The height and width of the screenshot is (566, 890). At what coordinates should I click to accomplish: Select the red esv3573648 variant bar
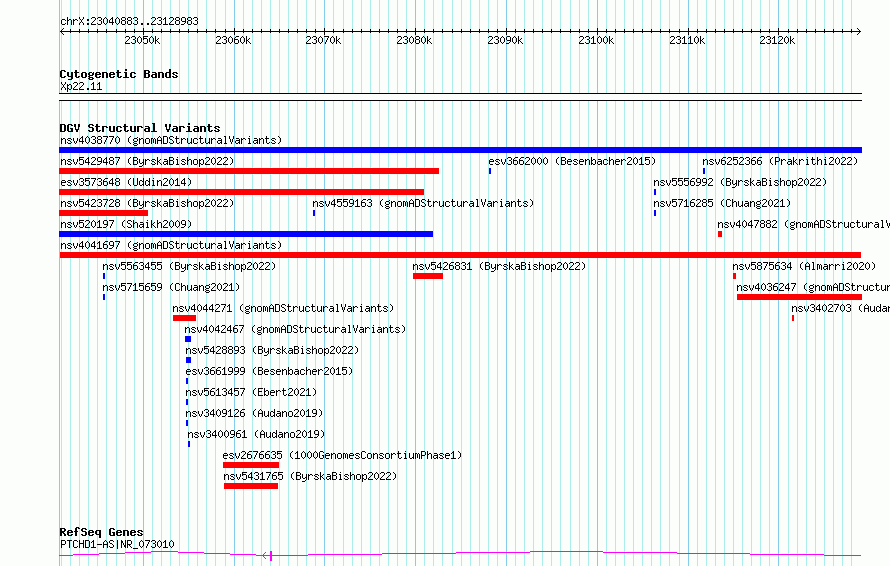tap(241, 192)
